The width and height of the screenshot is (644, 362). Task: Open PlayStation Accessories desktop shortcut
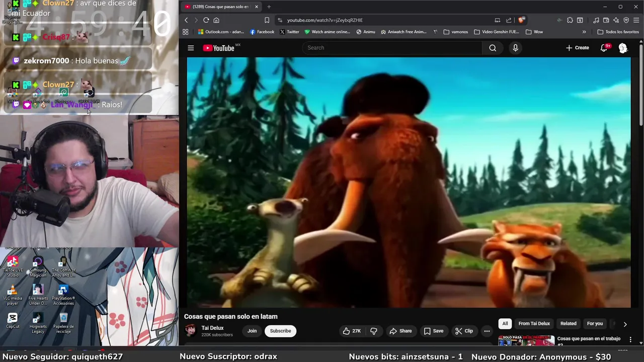click(x=63, y=295)
